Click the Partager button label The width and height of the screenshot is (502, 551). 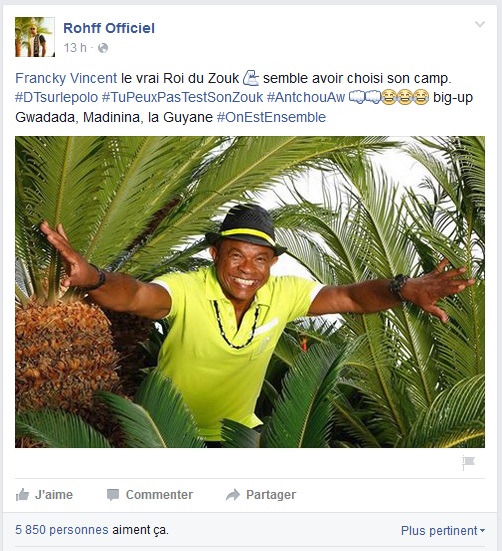click(x=271, y=495)
